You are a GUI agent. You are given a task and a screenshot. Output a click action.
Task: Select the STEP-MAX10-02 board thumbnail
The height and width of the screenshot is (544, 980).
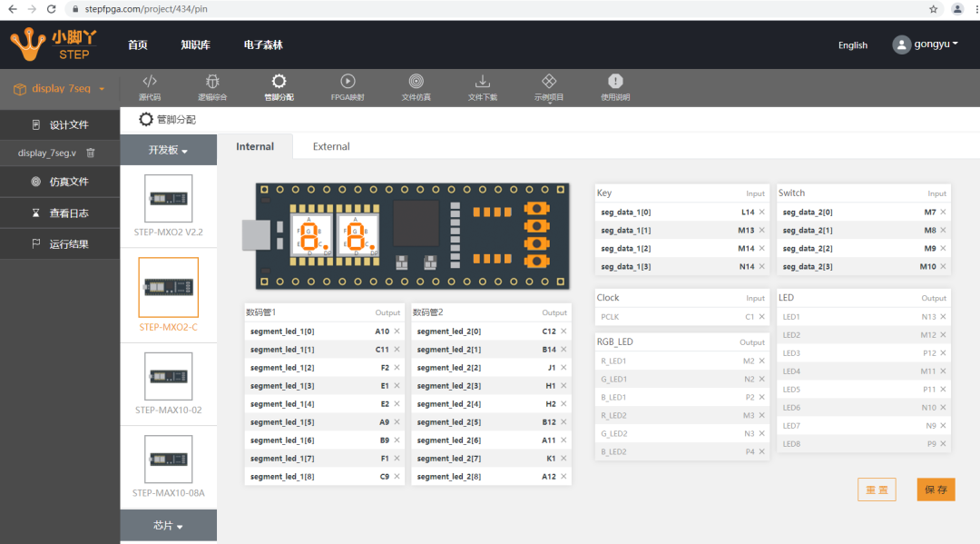168,376
